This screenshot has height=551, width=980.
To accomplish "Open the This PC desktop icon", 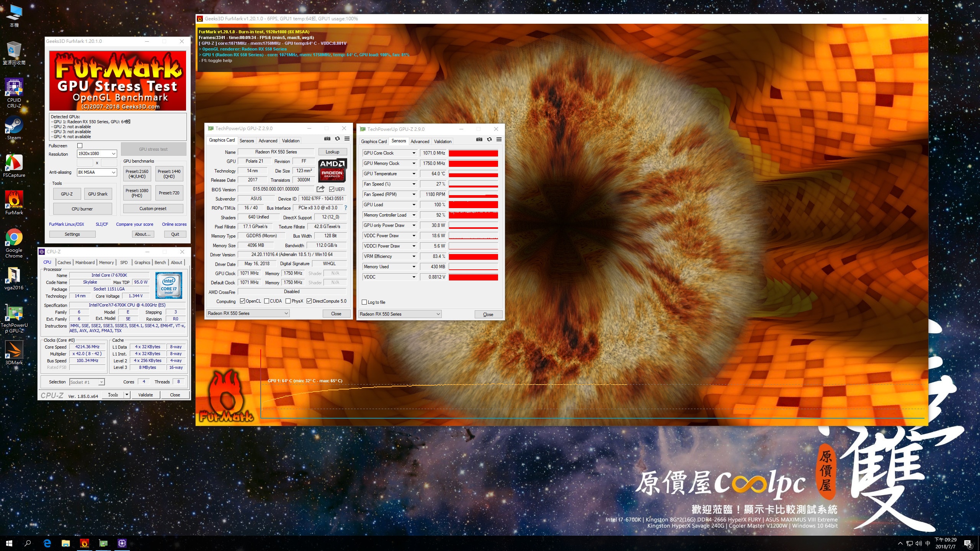I will (x=14, y=16).
